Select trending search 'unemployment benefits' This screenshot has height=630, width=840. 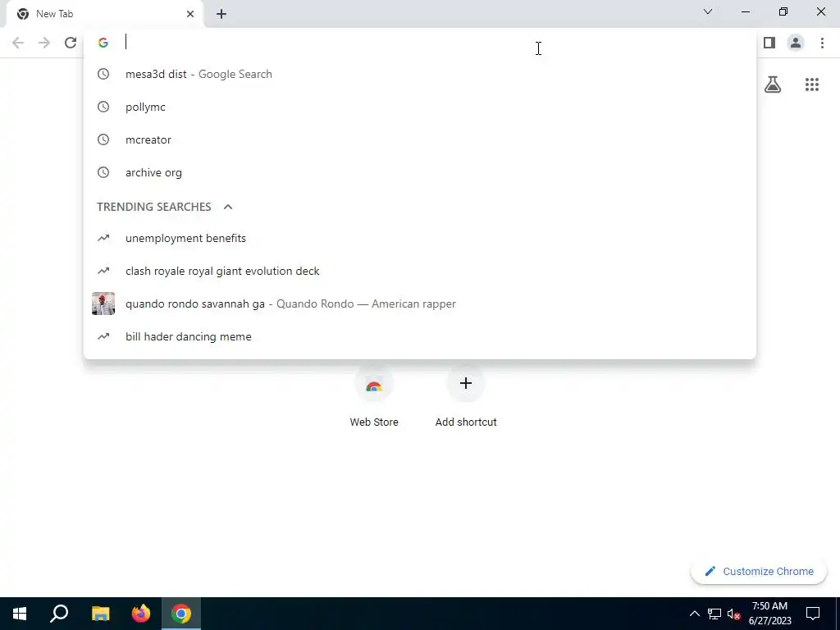[420, 239]
